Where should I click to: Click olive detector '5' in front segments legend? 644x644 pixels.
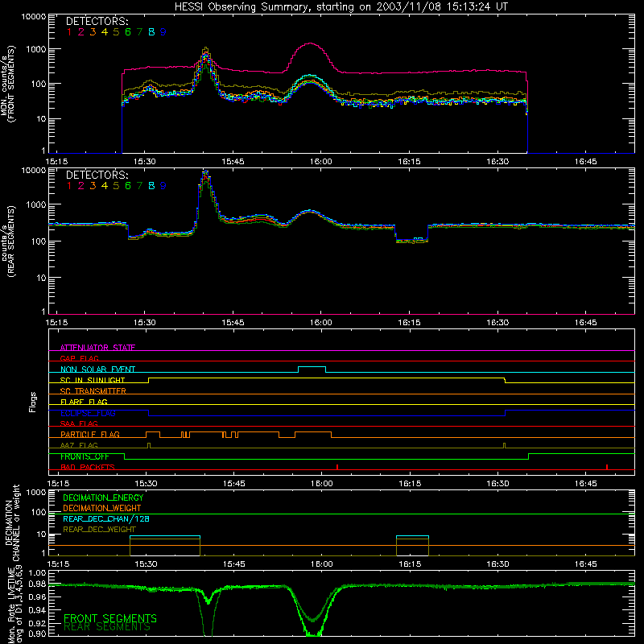(x=116, y=32)
